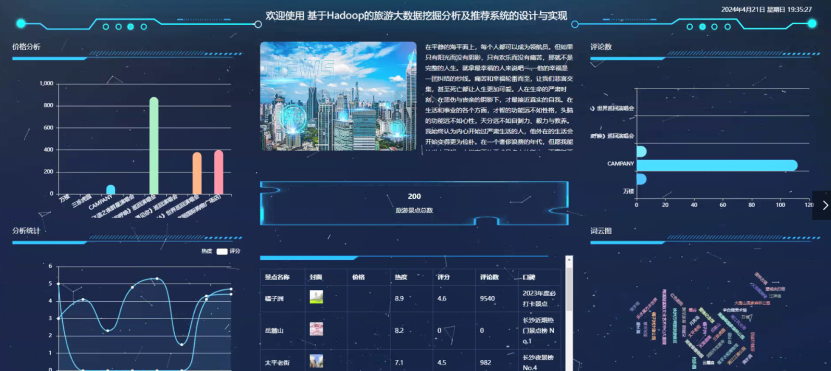This screenshot has height=371, width=831.
Task: Click the table's vertical scrollbar thumb
Action: point(569,288)
